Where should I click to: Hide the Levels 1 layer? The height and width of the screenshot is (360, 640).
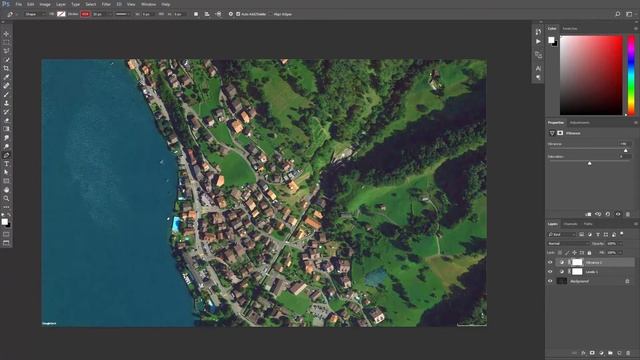tap(550, 272)
